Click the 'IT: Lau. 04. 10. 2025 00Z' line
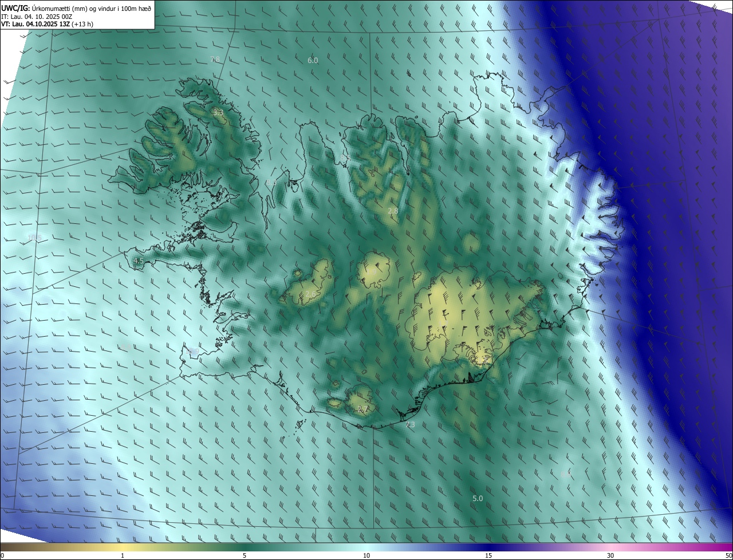The width and height of the screenshot is (733, 560). tap(37, 16)
